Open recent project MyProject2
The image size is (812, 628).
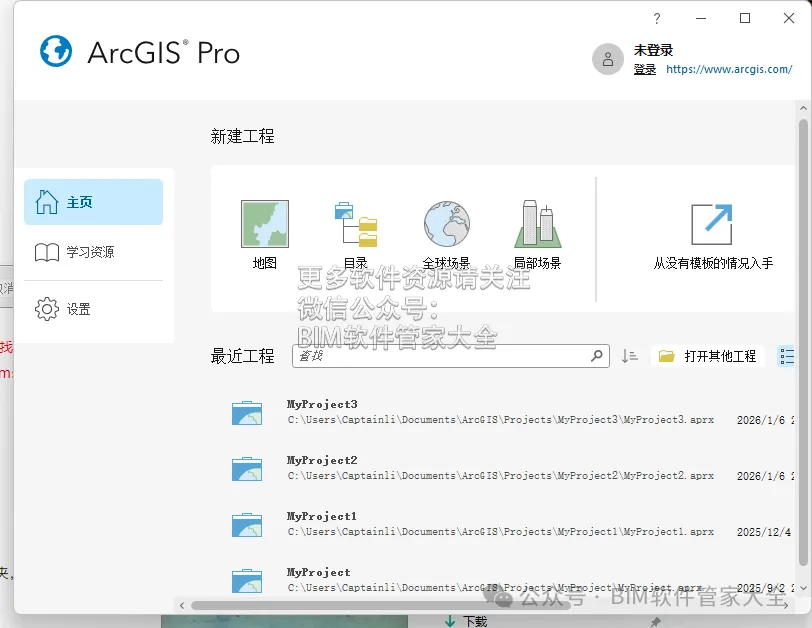[x=322, y=460]
